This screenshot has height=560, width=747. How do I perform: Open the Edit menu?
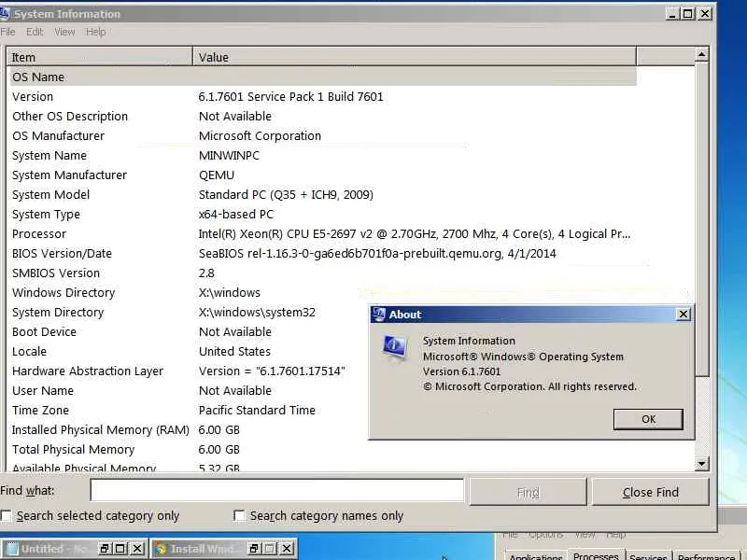(35, 32)
